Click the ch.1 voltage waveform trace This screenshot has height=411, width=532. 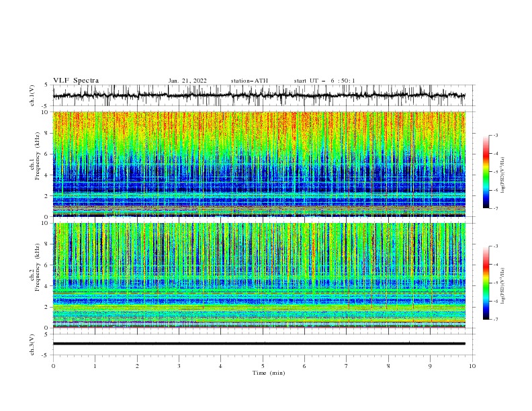pyautogui.click(x=259, y=95)
